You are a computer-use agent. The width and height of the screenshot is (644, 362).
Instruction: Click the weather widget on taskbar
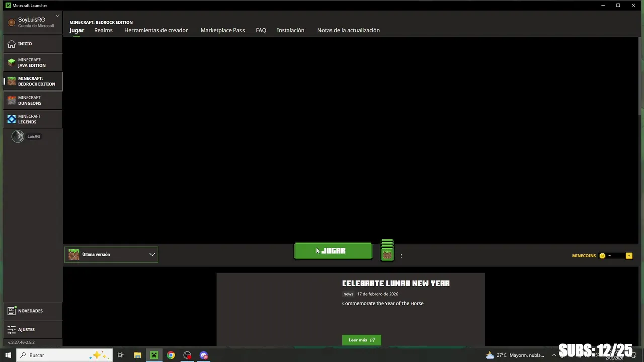coord(515,355)
